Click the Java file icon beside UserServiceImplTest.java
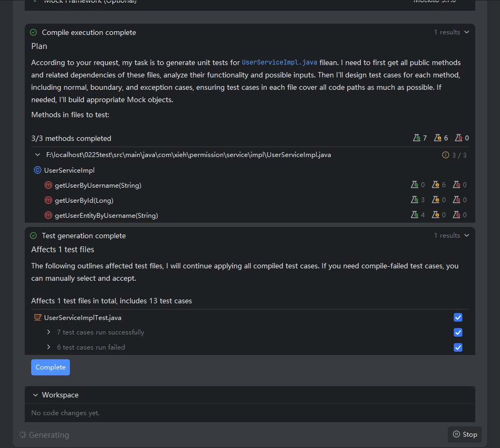The width and height of the screenshot is (500, 448). click(38, 318)
